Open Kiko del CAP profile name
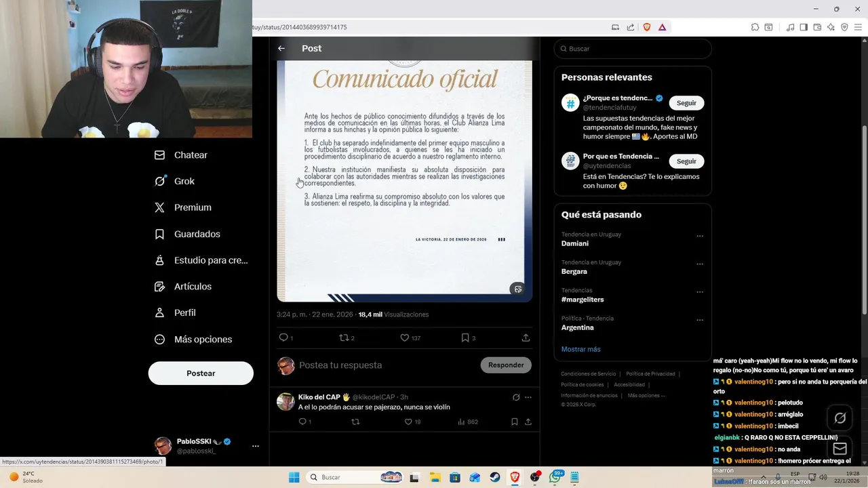The image size is (868, 488). [323, 397]
